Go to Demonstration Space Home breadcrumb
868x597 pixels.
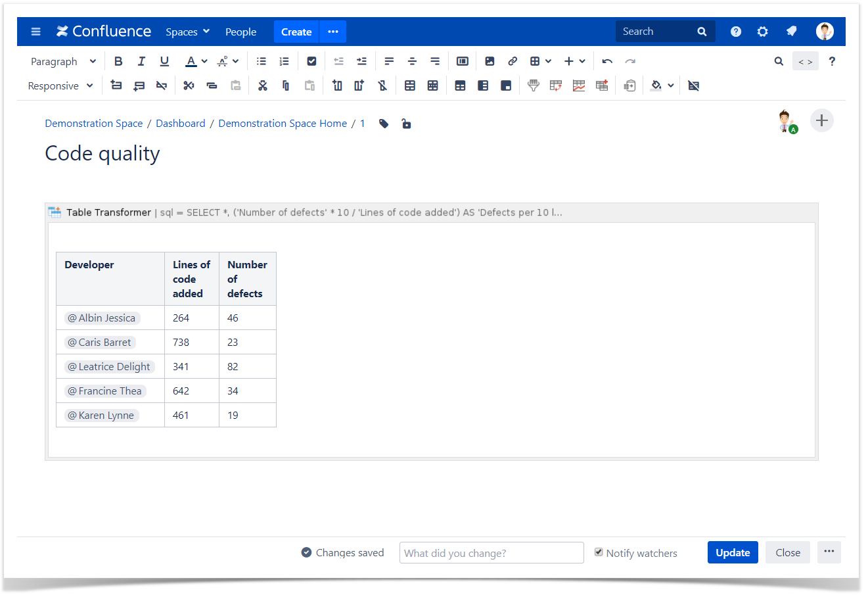point(283,124)
